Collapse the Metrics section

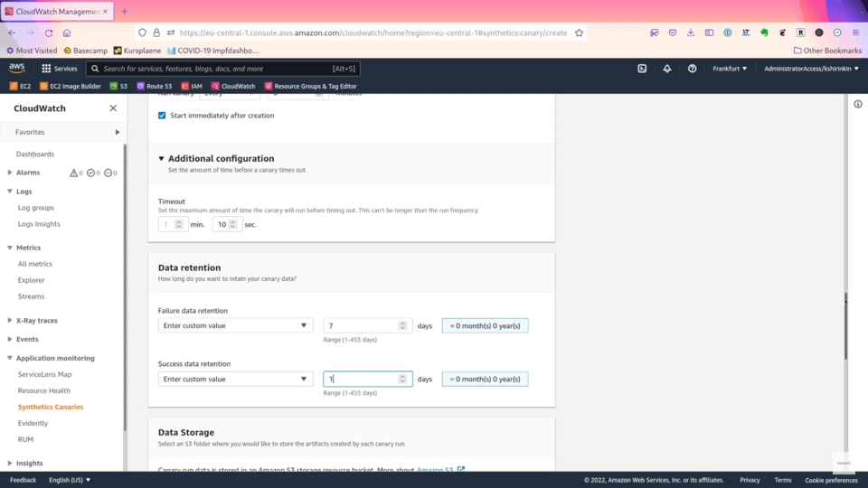tap(10, 248)
